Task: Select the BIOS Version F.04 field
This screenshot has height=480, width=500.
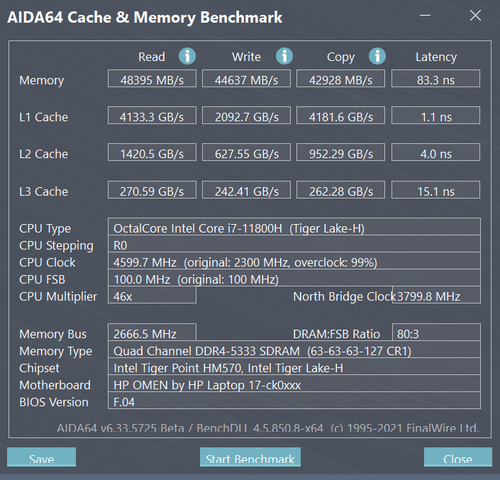Action: [x=294, y=400]
